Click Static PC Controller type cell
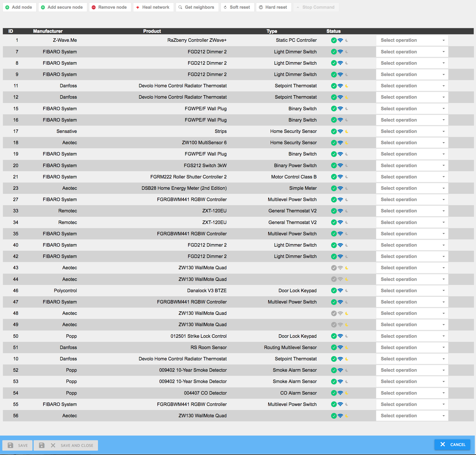Viewport: 476px width, 455px height. click(x=296, y=40)
